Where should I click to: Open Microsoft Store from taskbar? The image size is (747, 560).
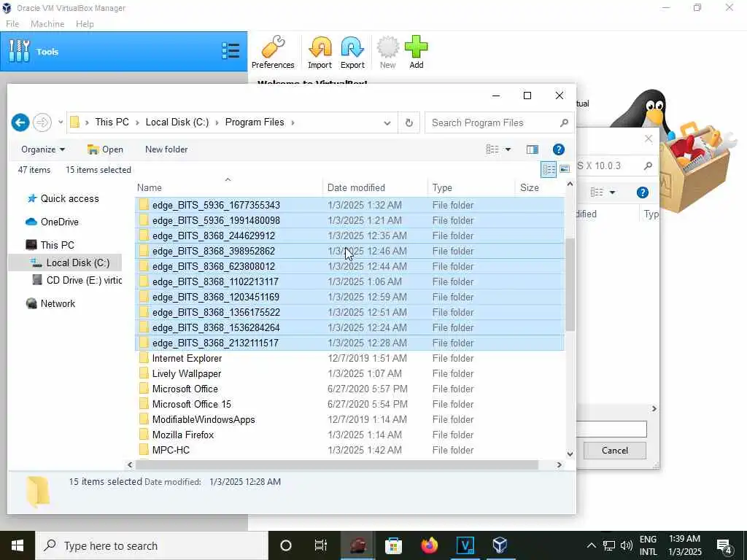pyautogui.click(x=393, y=545)
